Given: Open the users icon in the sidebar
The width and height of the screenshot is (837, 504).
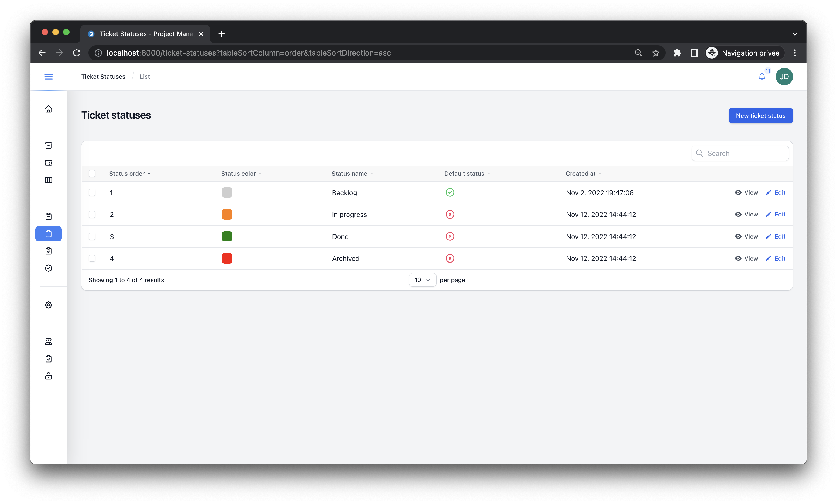Looking at the screenshot, I should (x=49, y=341).
